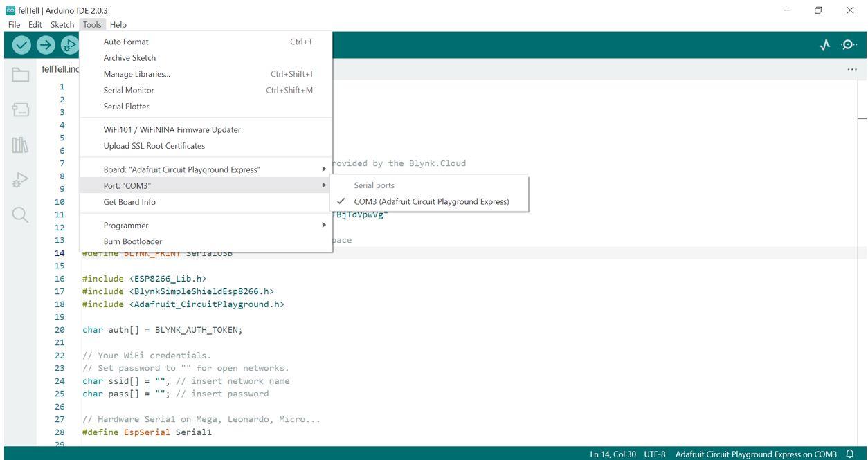Start debugging with the Debug toolbar icon
The width and height of the screenshot is (868, 460).
(x=69, y=45)
